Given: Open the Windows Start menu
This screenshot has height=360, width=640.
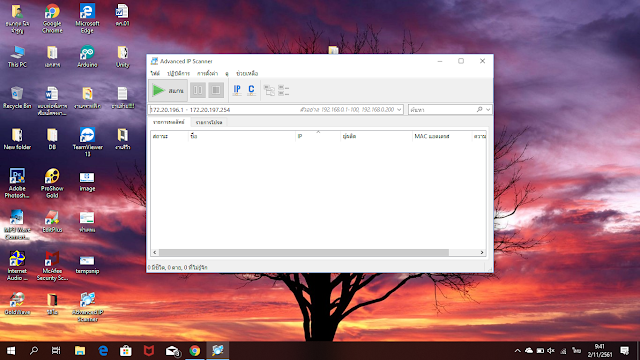Looking at the screenshot, I should (11, 351).
